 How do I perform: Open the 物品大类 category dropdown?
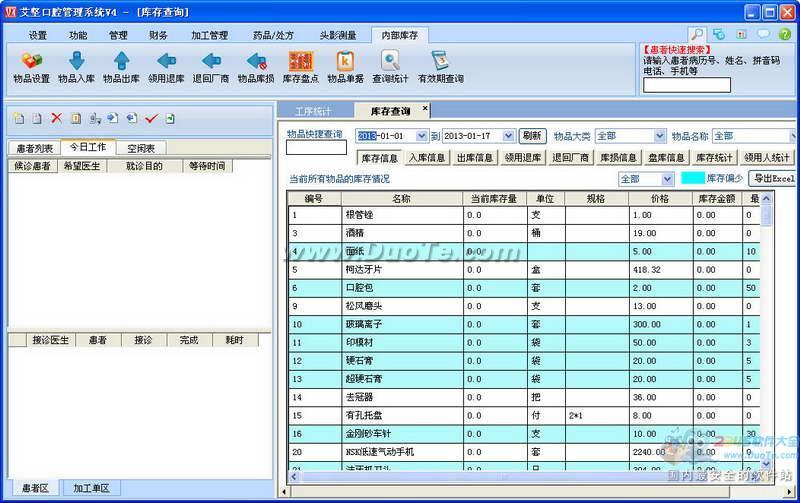point(659,136)
